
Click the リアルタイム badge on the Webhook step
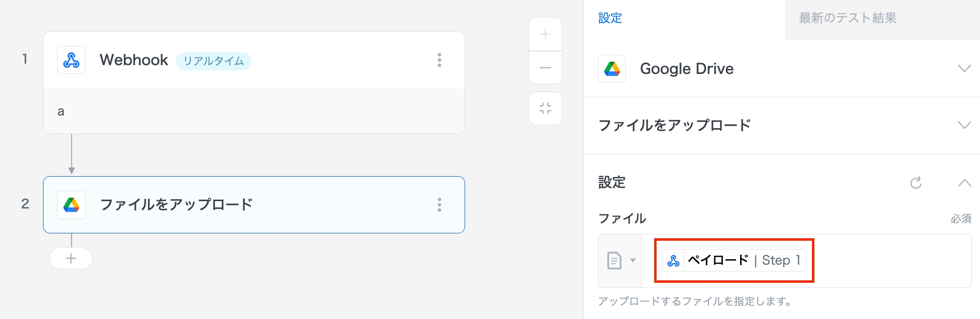[x=213, y=61]
